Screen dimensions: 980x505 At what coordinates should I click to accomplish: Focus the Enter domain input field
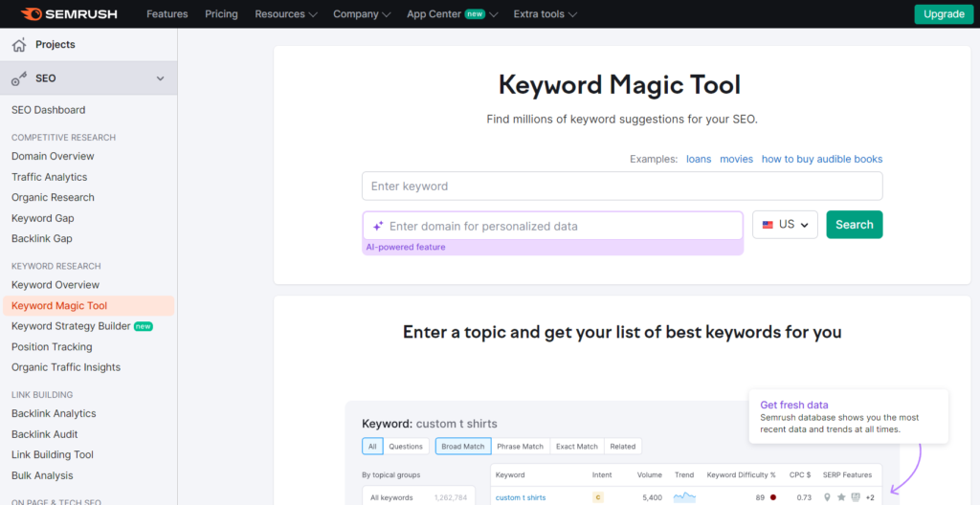553,226
